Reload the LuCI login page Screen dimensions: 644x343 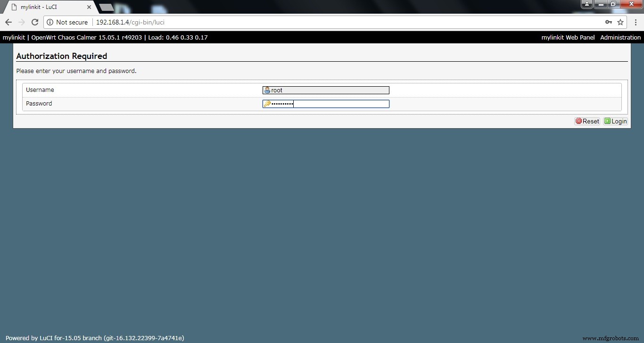coord(35,22)
